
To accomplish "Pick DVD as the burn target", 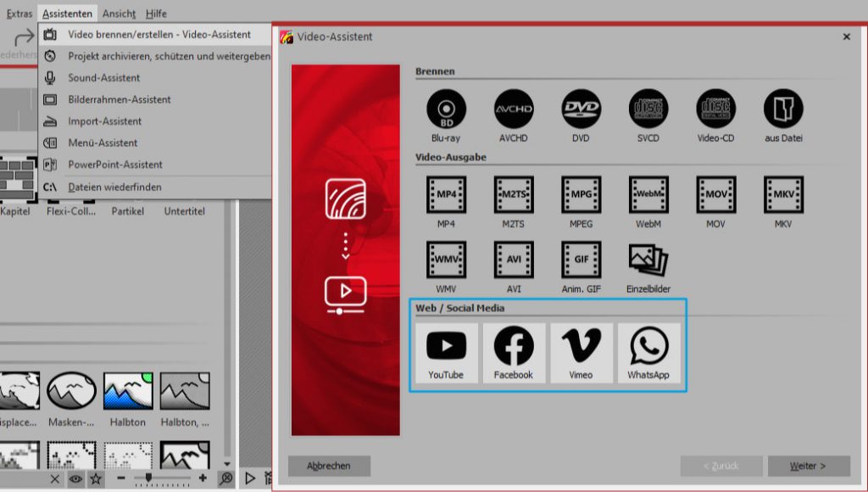I will [x=581, y=109].
